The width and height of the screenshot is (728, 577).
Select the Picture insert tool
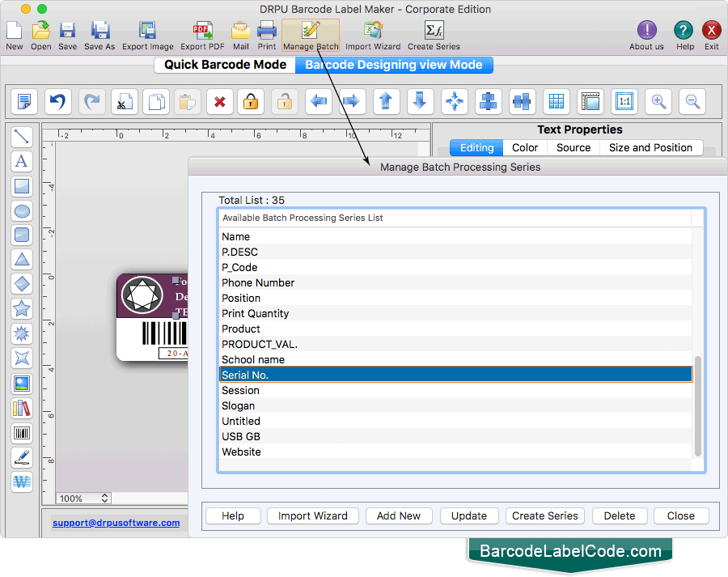click(22, 384)
